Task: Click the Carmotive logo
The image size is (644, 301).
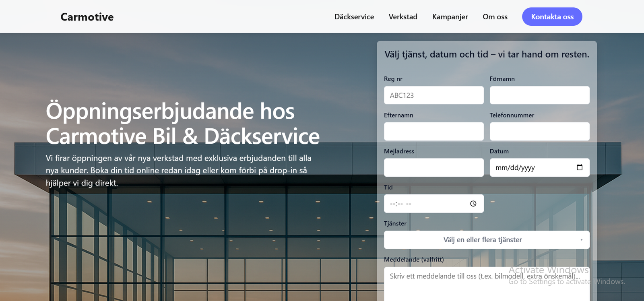Action: (87, 17)
